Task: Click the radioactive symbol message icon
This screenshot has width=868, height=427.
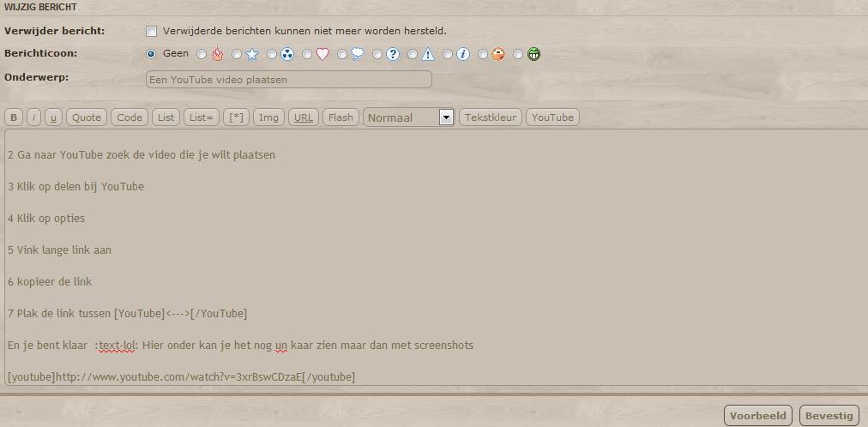Action: 286,54
